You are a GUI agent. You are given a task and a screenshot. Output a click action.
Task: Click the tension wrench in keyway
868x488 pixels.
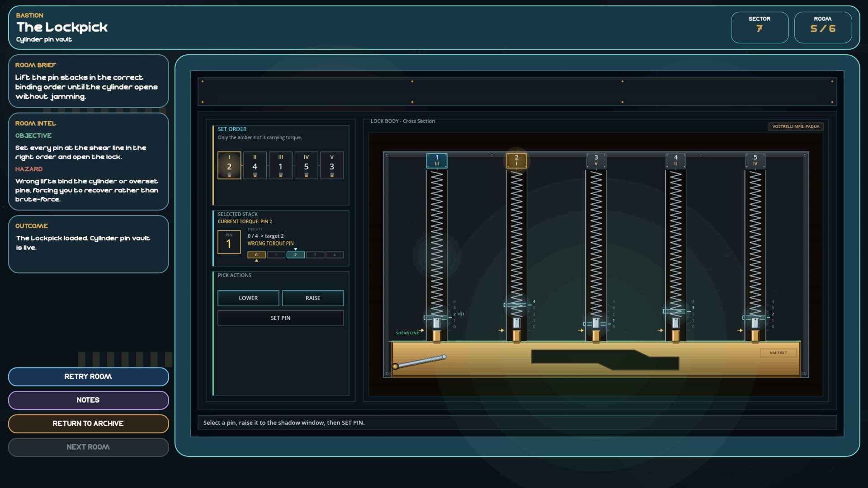(420, 361)
